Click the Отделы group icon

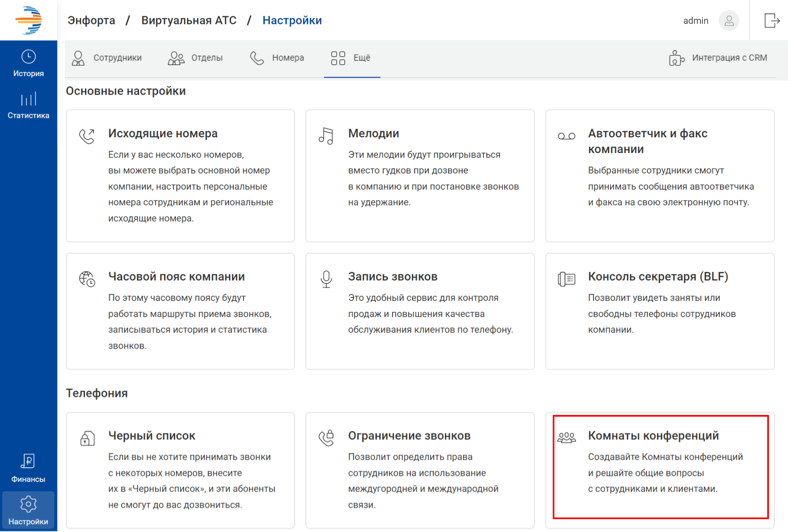176,58
